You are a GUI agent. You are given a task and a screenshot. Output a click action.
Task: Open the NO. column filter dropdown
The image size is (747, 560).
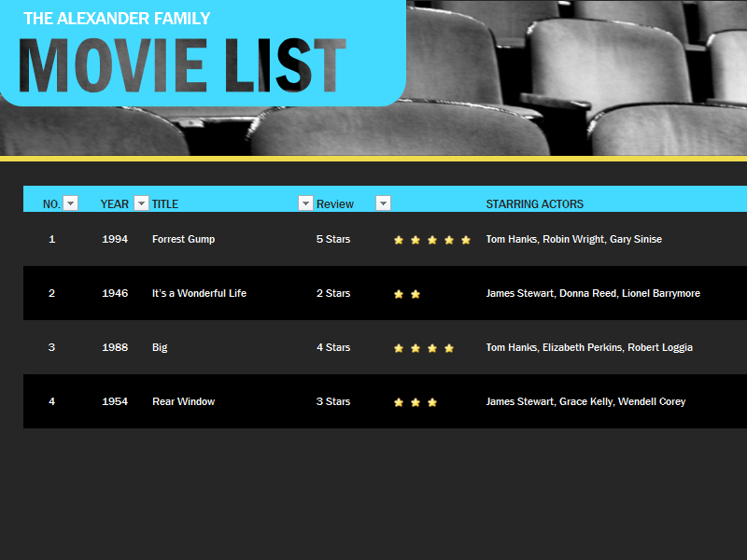tap(71, 203)
